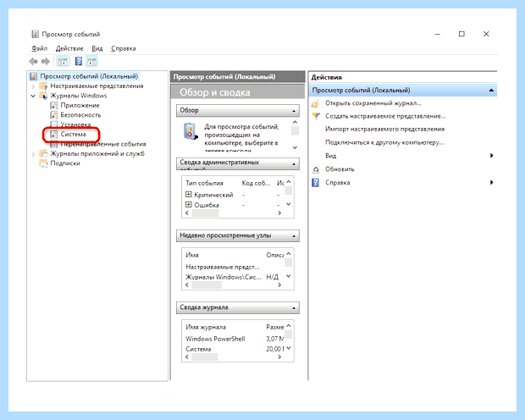Collapse the Обзор section

[x=294, y=111]
